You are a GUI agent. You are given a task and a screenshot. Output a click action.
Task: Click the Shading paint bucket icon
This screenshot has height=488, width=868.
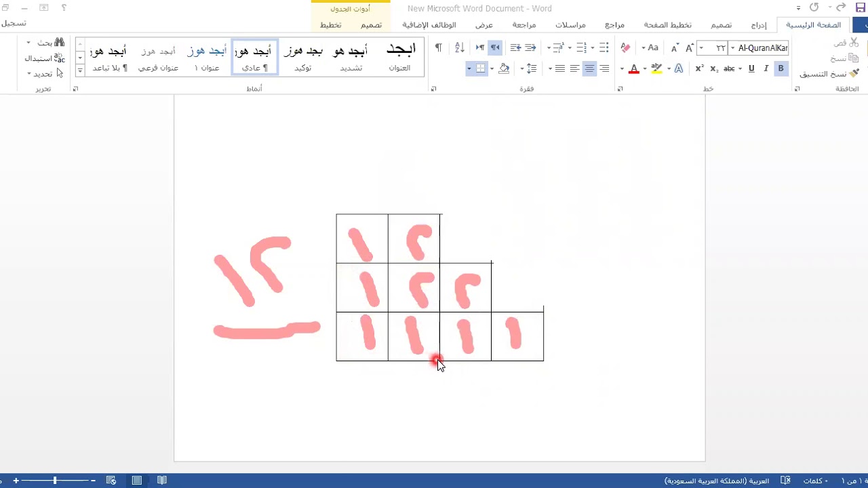[504, 68]
